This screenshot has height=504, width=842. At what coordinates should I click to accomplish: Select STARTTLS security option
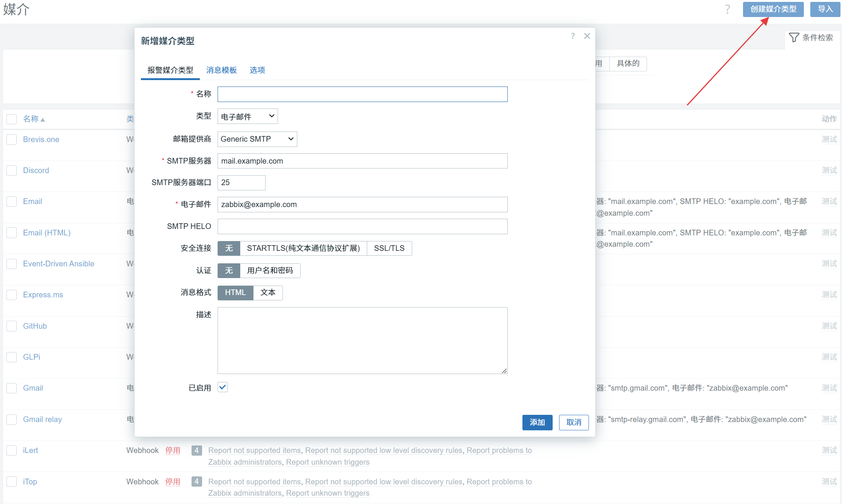303,248
